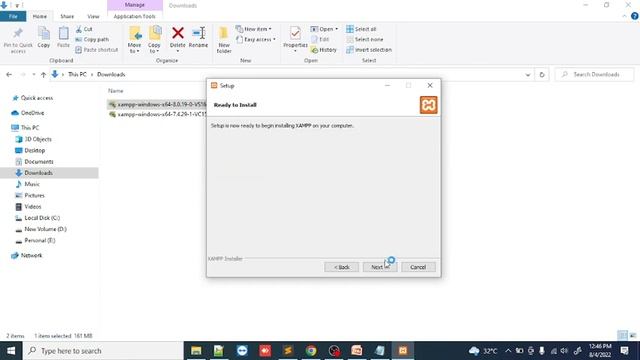Click This PC in address bar
640x360 pixels.
(77, 74)
